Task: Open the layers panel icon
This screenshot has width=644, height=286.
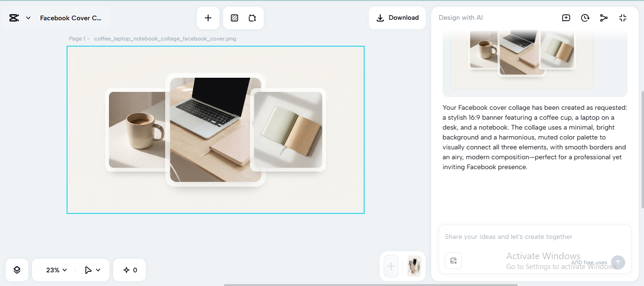Action: 17,270
